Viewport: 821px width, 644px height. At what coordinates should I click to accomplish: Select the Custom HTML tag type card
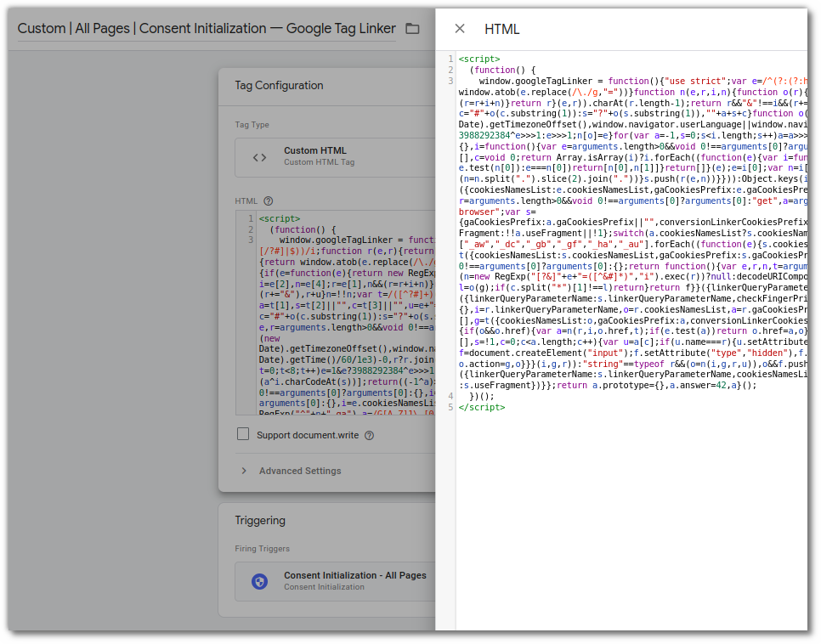tap(335, 157)
